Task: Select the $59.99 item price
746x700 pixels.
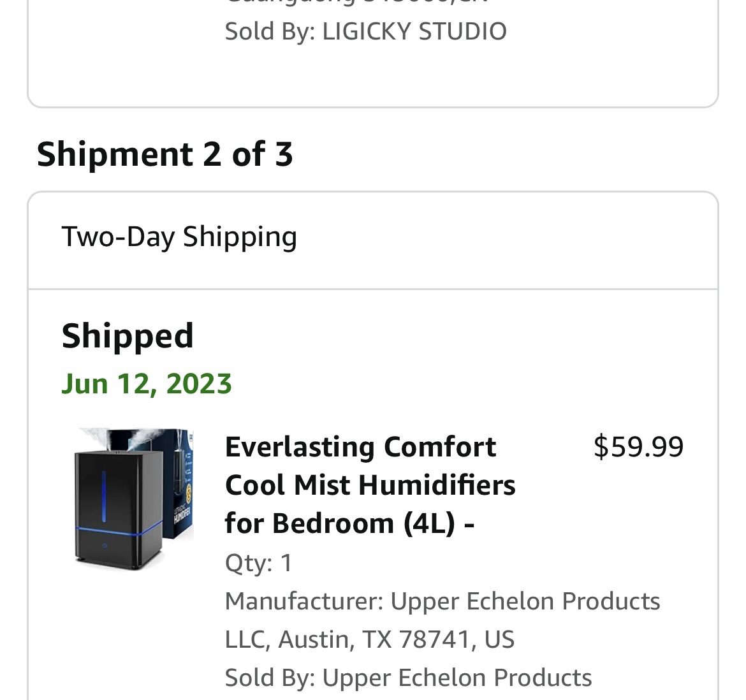Action: (x=638, y=446)
